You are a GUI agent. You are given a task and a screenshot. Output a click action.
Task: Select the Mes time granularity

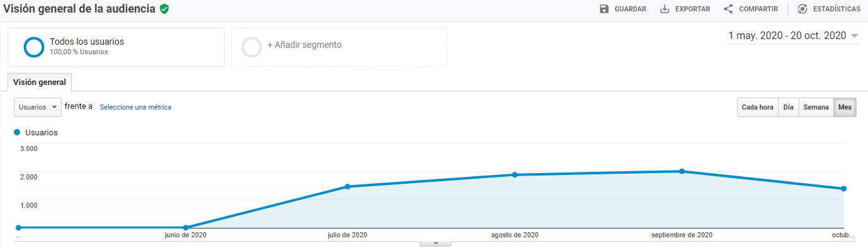point(845,107)
